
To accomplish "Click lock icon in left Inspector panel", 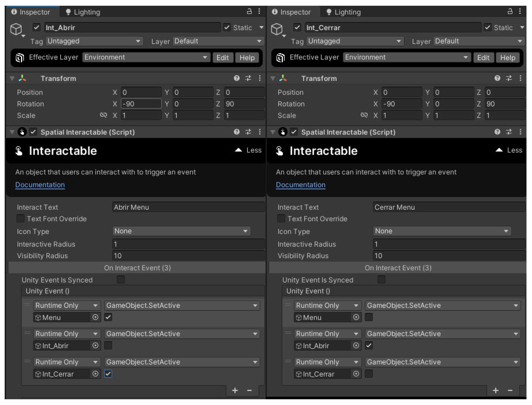I will (249, 11).
